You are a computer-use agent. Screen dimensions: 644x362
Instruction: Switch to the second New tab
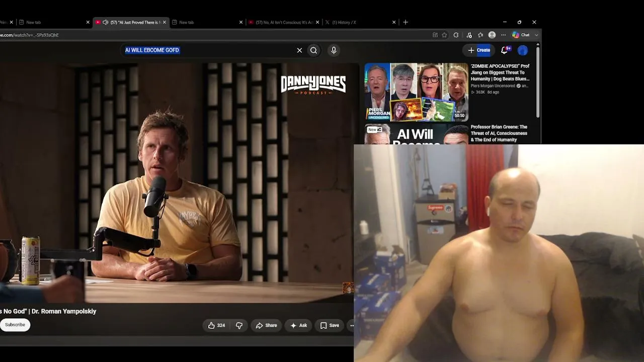click(206, 22)
